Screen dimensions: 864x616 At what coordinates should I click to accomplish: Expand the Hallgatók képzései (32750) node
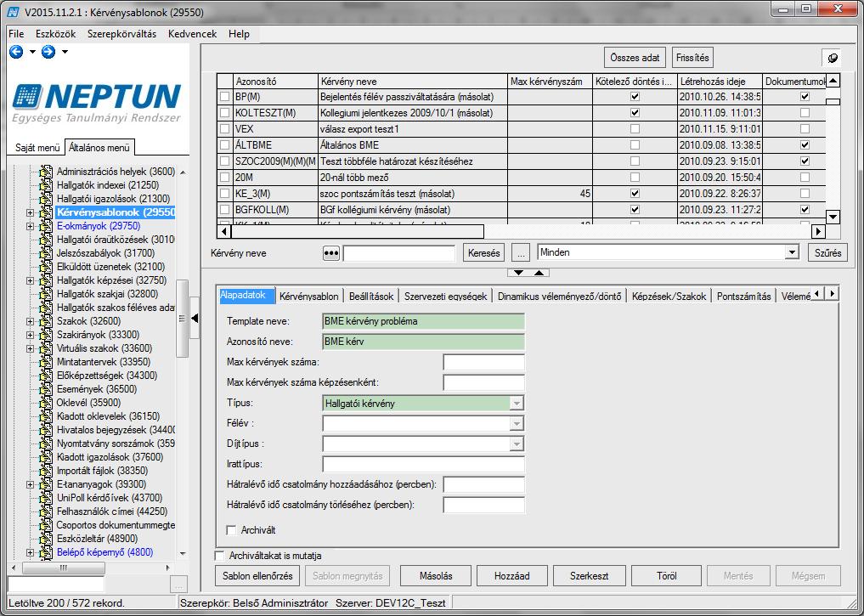[x=31, y=280]
